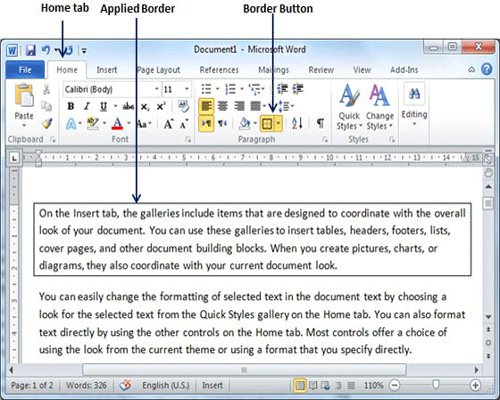The width and height of the screenshot is (500, 400).
Task: Click the Borders button icon
Action: point(267,124)
